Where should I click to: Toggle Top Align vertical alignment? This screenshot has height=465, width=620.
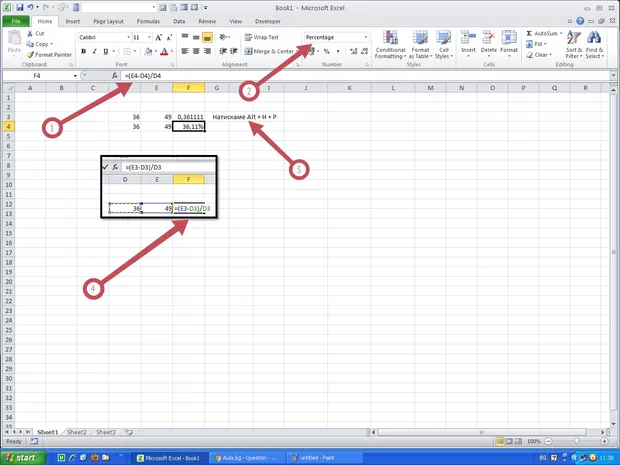tap(185, 38)
